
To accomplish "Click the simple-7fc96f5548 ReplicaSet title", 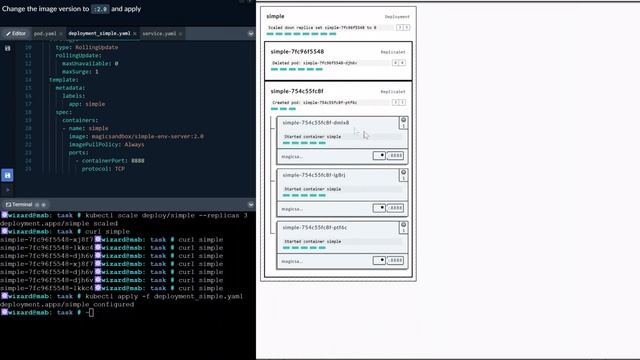I will tap(297, 52).
